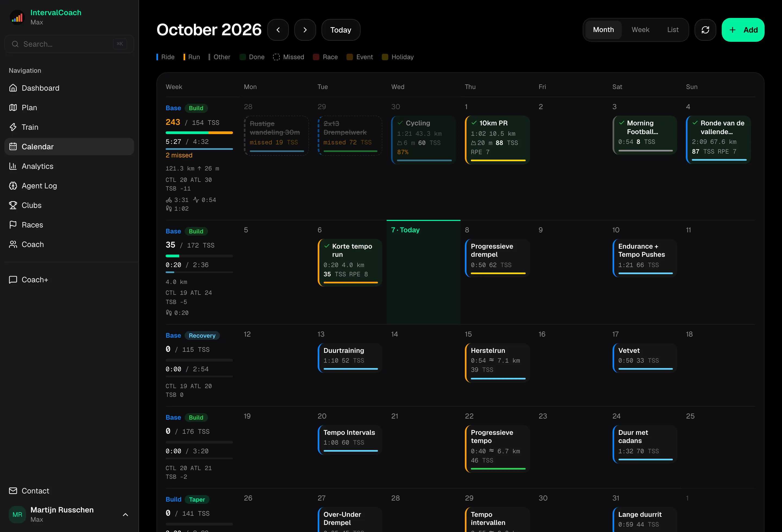Screen dimensions: 782x532
Task: Click the Clubs trophy icon
Action: pyautogui.click(x=13, y=205)
